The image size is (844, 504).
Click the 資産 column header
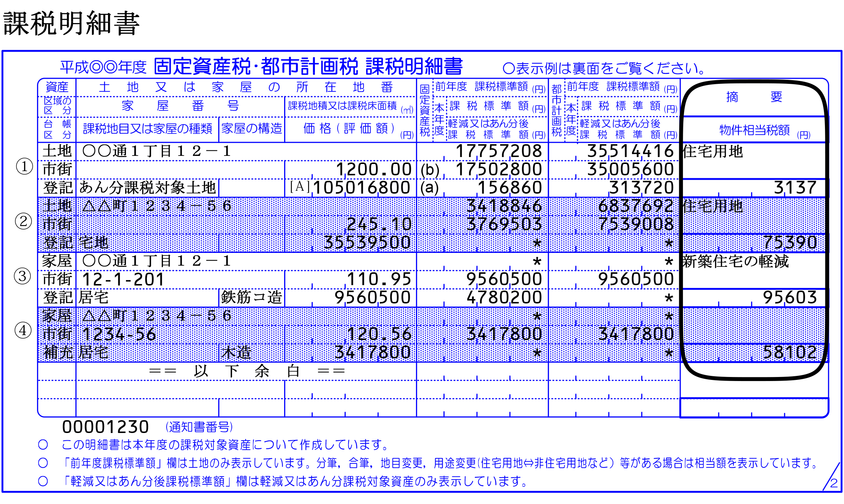click(57, 87)
